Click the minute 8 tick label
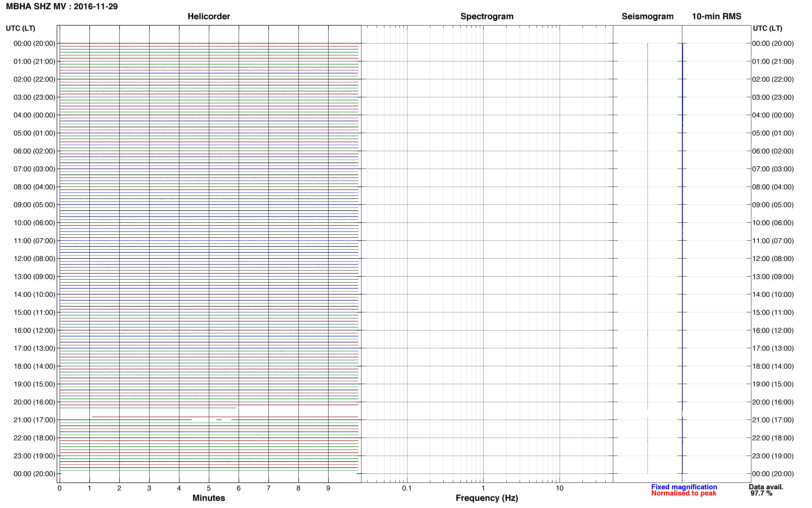Image resolution: width=812 pixels, height=508 pixels. pos(298,488)
